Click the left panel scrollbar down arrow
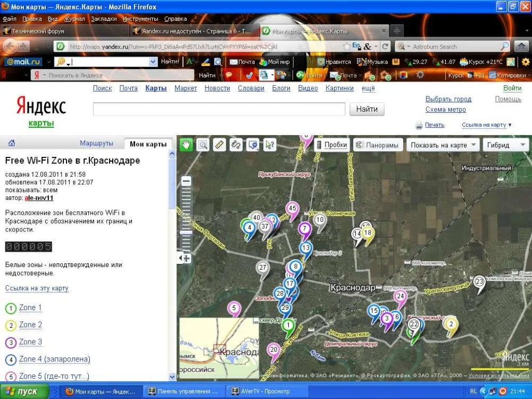The height and width of the screenshot is (399, 532). pos(172,377)
